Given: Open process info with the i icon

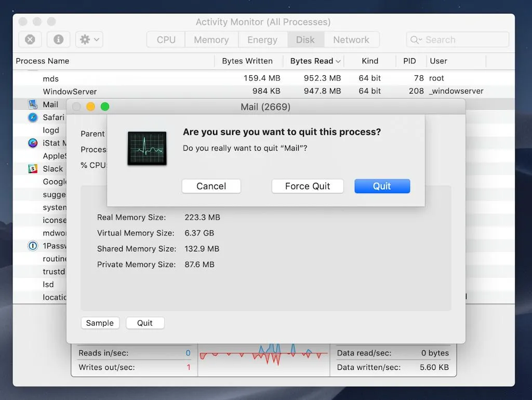Looking at the screenshot, I should click(58, 39).
